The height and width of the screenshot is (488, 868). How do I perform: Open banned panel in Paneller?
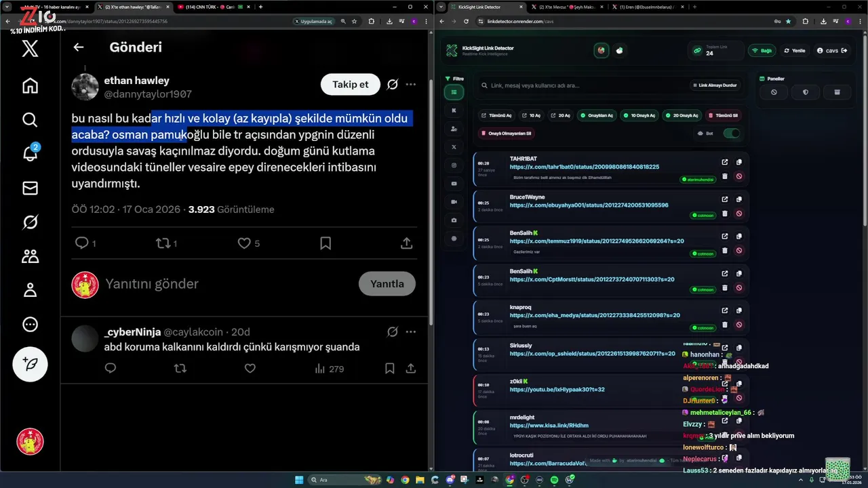pyautogui.click(x=774, y=92)
